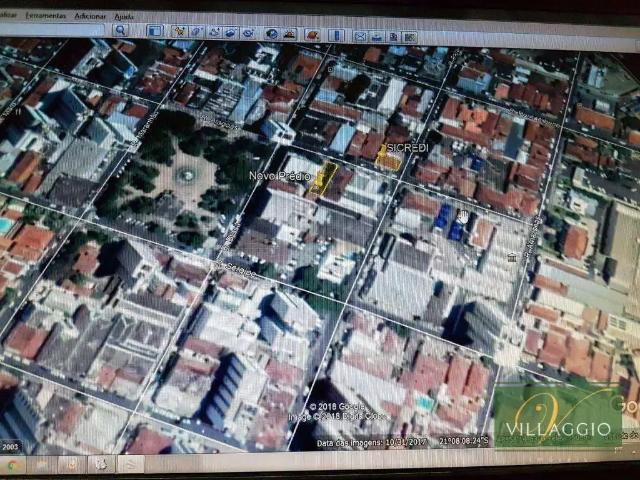
Task: Click the Print icon in toolbar
Action: pyautogui.click(x=377, y=37)
